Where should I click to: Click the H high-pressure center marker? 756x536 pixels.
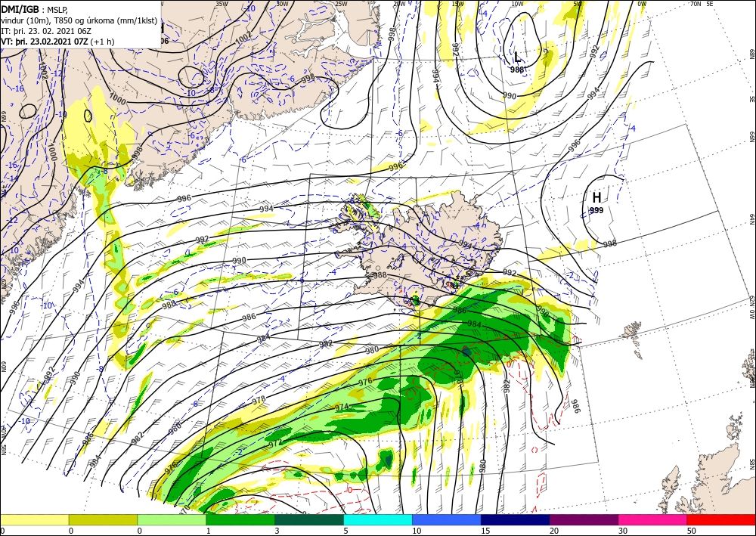tap(596, 197)
